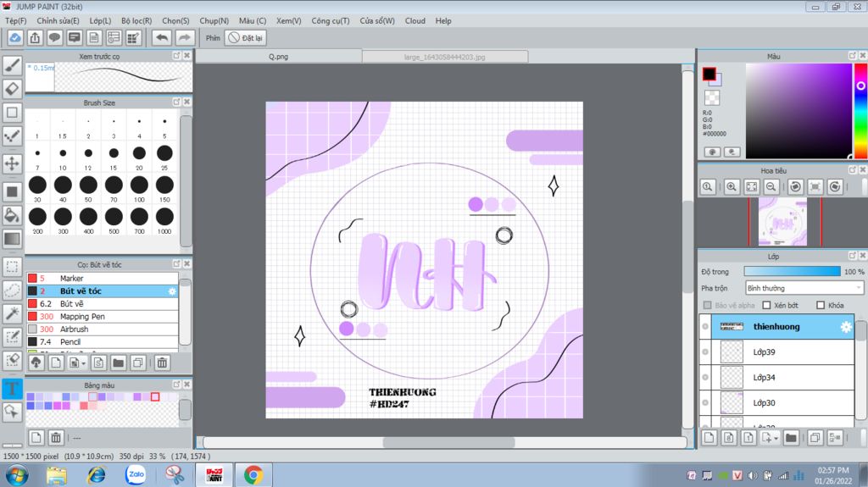Open brush folder icon in brush panel
The image size is (868, 487).
point(118,363)
